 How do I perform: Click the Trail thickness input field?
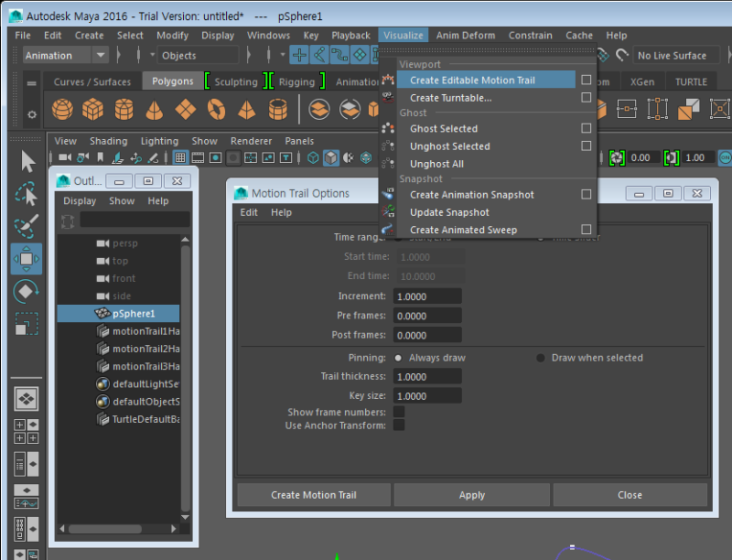pyautogui.click(x=427, y=377)
